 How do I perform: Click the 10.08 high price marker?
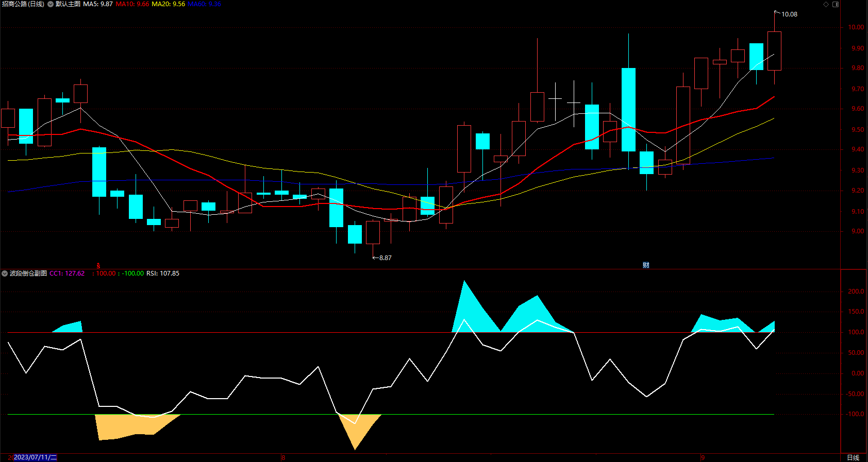coord(789,14)
